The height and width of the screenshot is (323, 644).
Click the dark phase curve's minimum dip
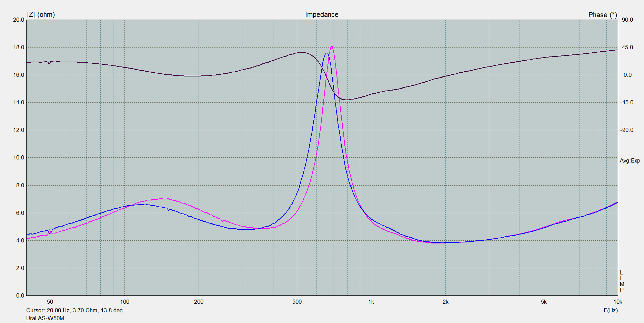coord(346,100)
